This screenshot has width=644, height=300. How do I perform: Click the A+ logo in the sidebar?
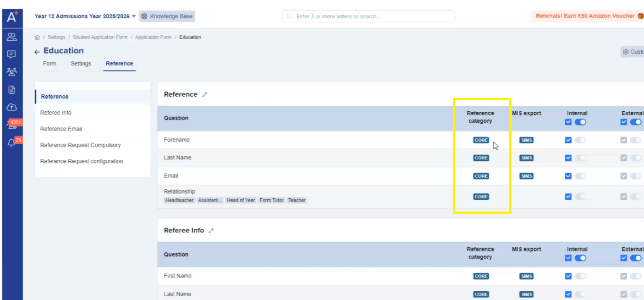(12, 17)
